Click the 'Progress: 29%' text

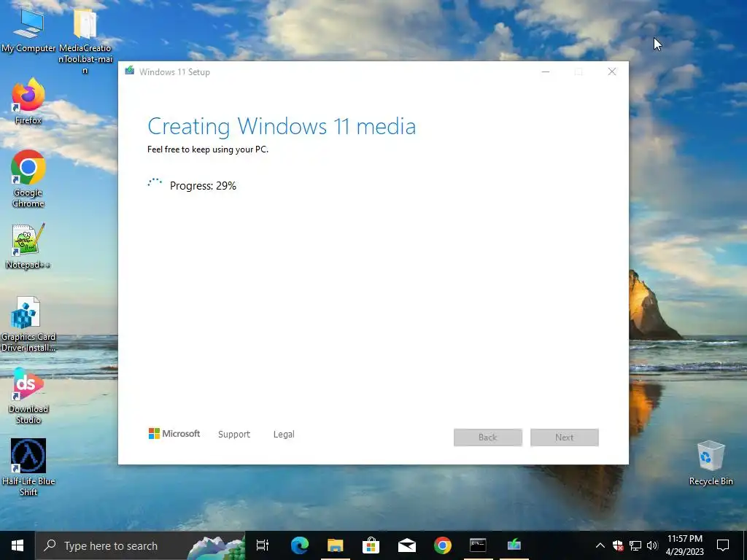click(203, 186)
